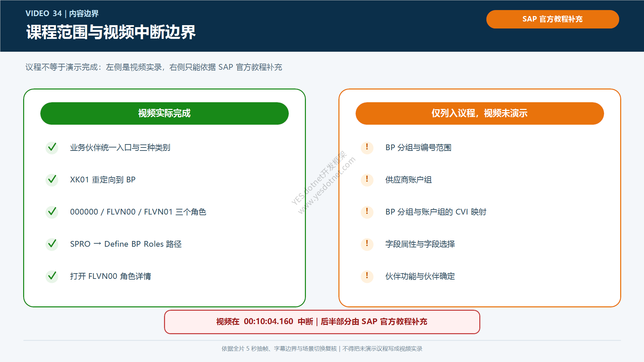Screen dimensions: 644x362
Task: Click the exclamation icon next to 伙伴功能与伙伴确定
Action: [x=367, y=276]
